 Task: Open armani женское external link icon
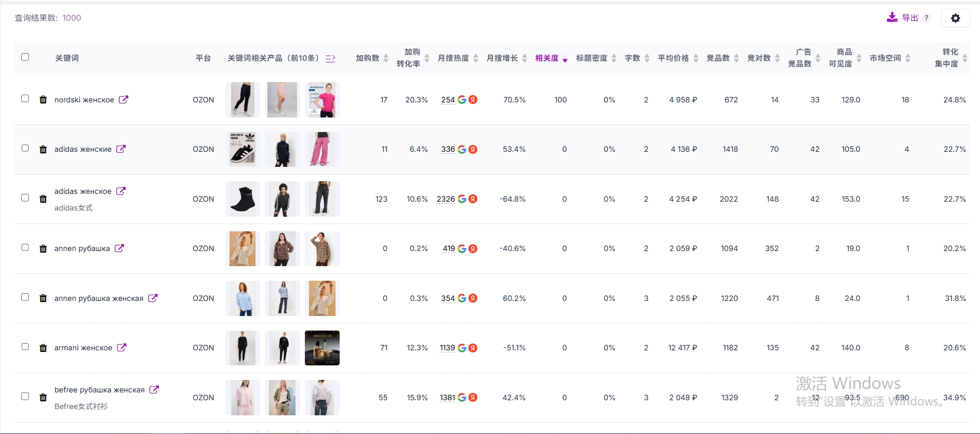(x=122, y=347)
